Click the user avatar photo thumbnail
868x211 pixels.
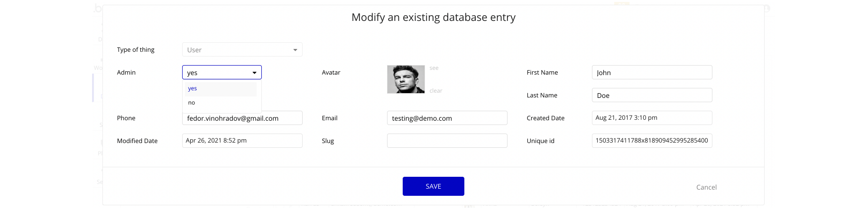pos(406,79)
